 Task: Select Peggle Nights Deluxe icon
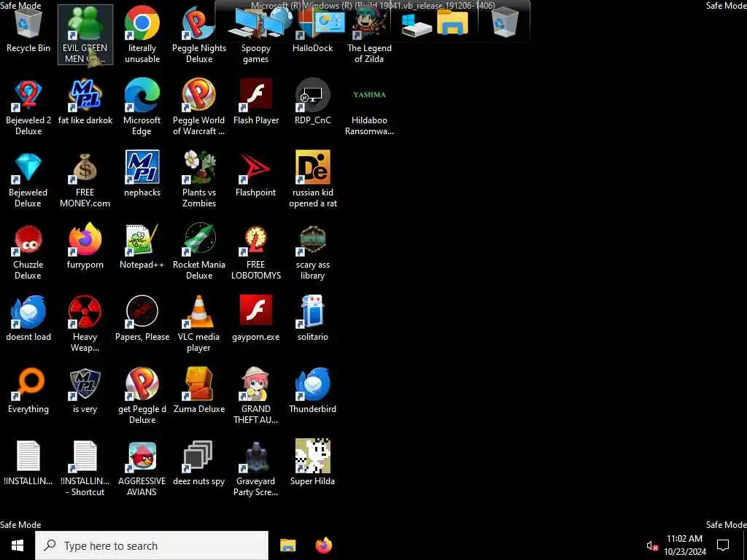pos(199,34)
